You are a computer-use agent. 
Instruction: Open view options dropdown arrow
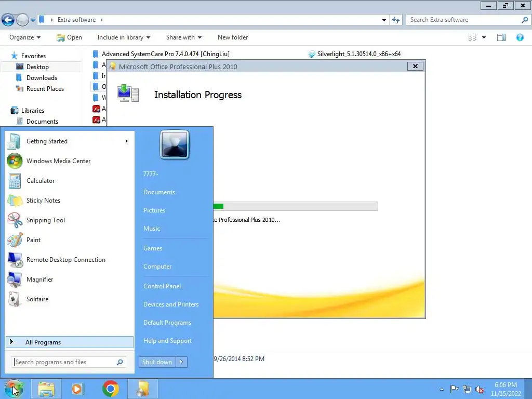click(484, 37)
